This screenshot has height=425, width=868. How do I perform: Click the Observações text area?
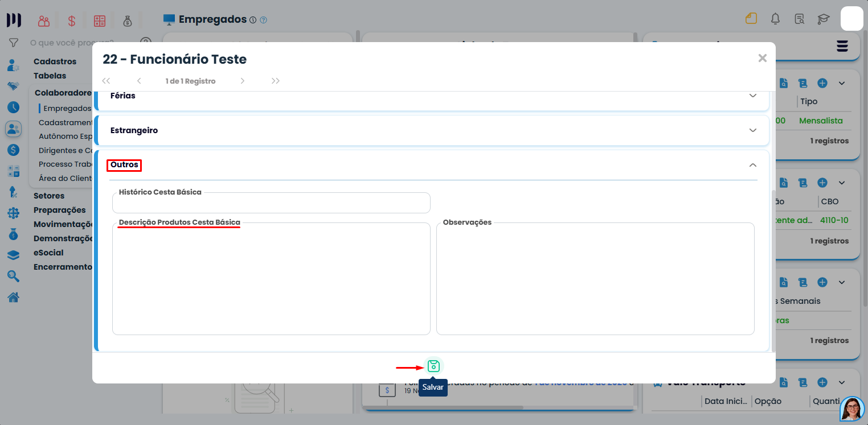pos(595,278)
